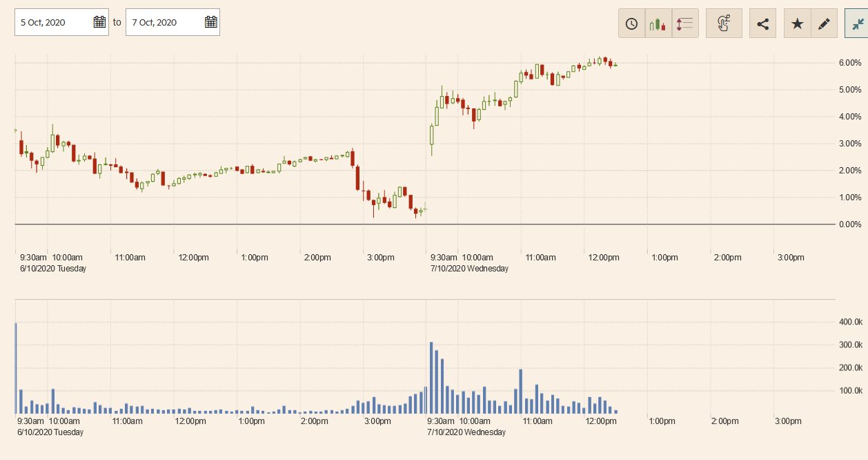This screenshot has width=868, height=460.
Task: Click the pound-sign hand pointer icon
Action: [x=724, y=23]
